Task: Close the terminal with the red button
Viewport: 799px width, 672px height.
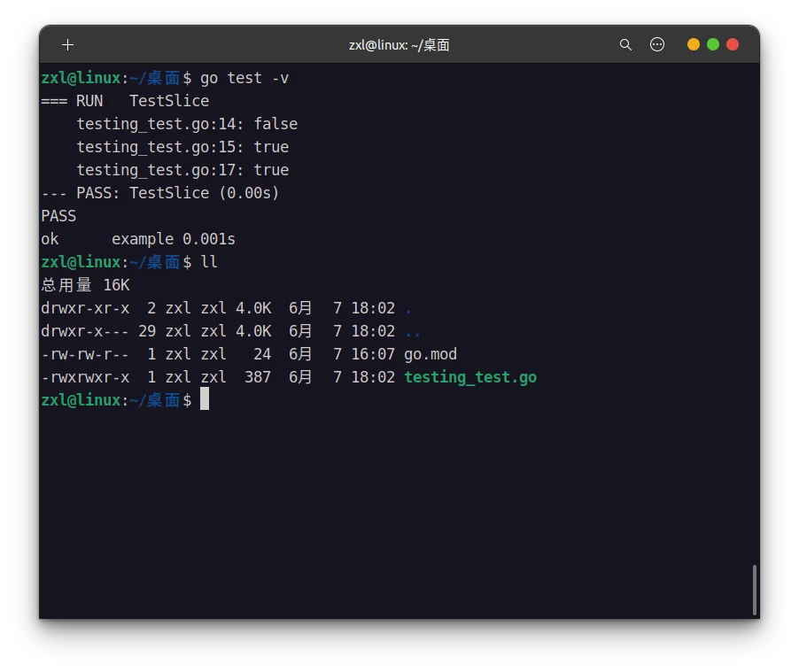Action: point(733,45)
